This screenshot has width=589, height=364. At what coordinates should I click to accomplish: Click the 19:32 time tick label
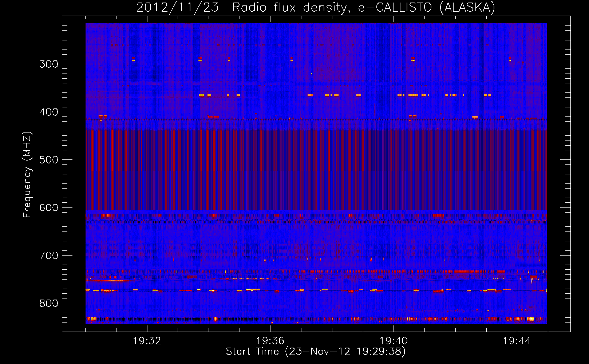click(147, 341)
